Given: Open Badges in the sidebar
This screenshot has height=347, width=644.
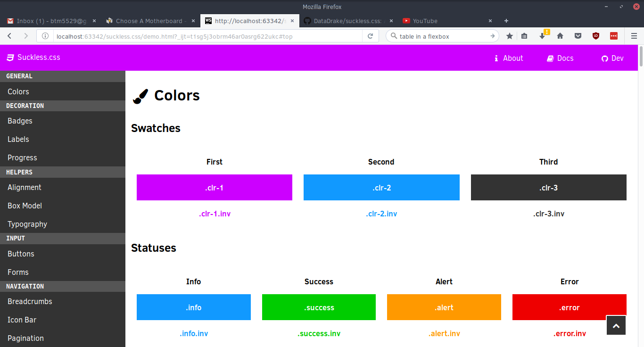Looking at the screenshot, I should click(x=63, y=121).
